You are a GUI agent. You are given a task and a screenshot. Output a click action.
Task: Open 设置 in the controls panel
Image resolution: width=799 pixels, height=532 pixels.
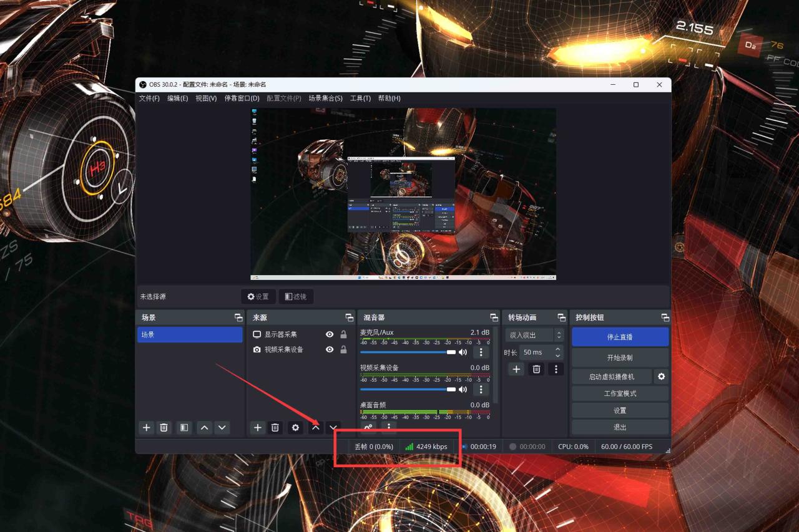click(x=620, y=410)
